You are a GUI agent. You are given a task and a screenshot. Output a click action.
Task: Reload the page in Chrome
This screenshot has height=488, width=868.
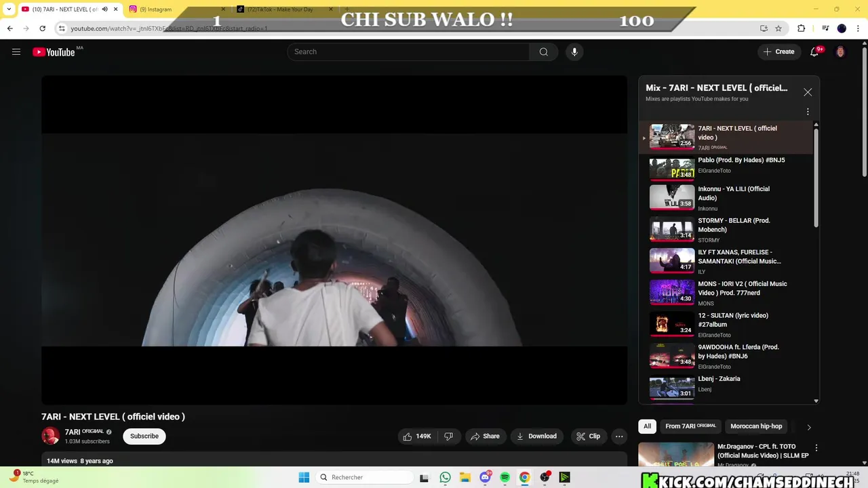[x=42, y=28]
